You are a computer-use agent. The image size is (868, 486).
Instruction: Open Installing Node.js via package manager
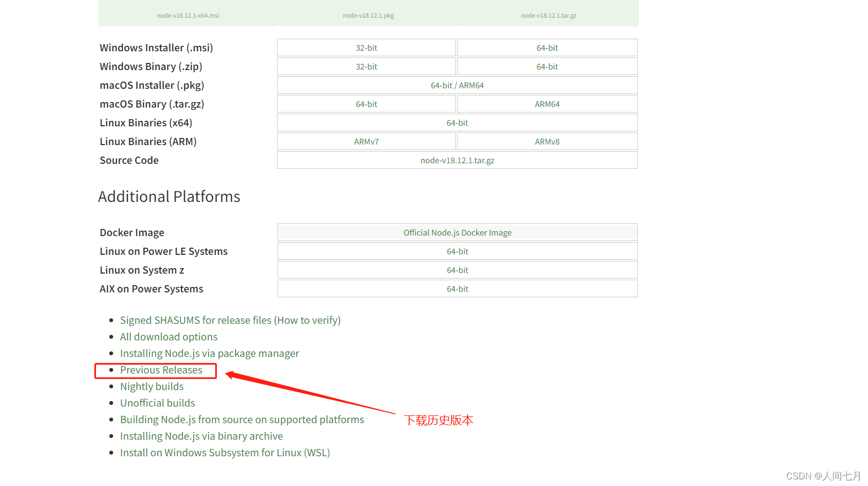[x=210, y=354]
